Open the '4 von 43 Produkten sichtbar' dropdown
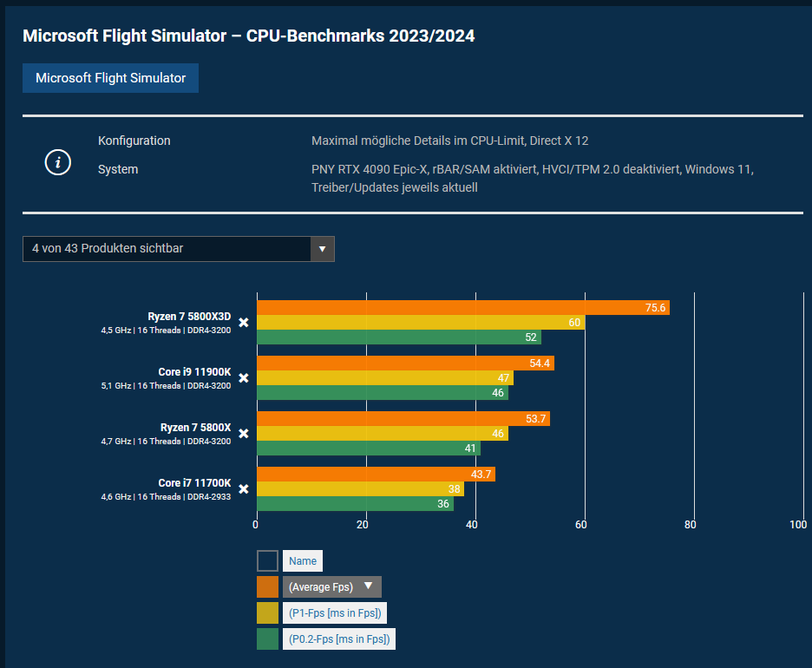The width and height of the screenshot is (812, 668). [x=178, y=249]
